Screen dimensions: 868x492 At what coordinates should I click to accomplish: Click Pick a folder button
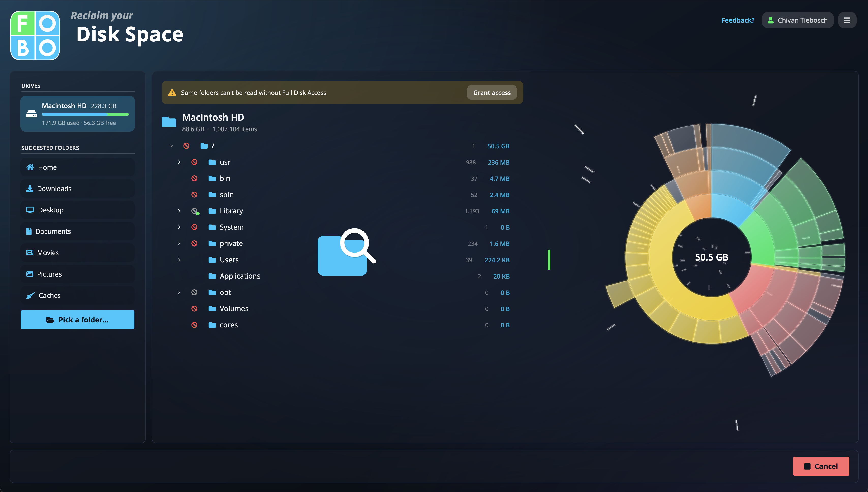click(78, 320)
